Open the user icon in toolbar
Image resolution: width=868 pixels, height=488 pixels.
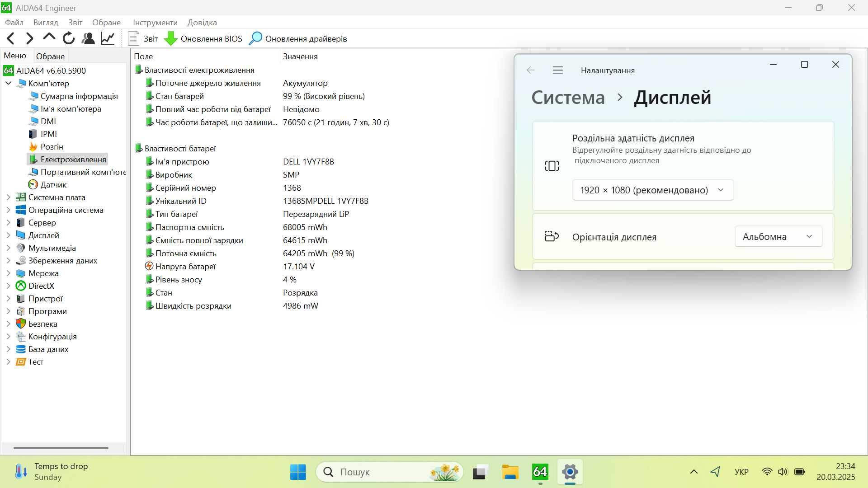tap(88, 39)
